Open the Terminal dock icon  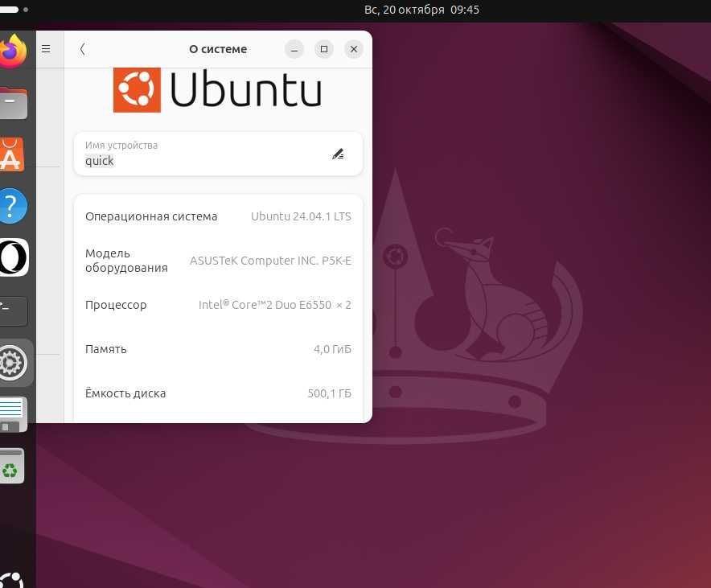tap(13, 310)
